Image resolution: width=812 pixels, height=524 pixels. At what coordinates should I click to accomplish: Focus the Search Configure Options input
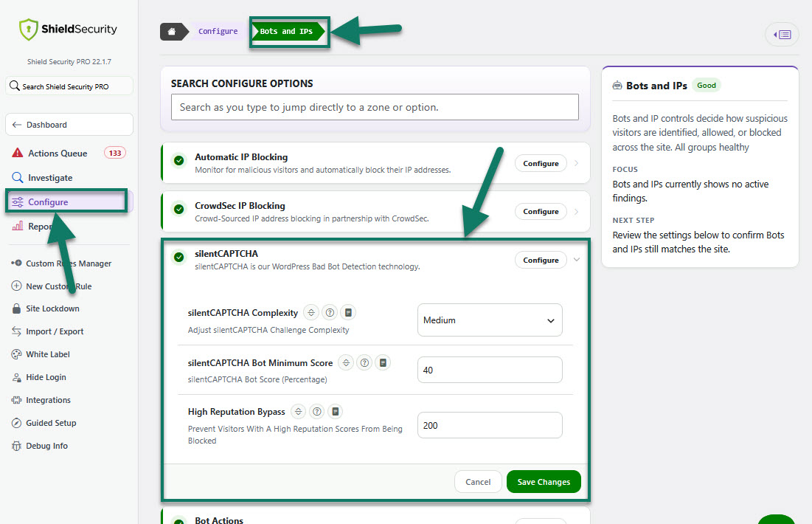(x=375, y=107)
